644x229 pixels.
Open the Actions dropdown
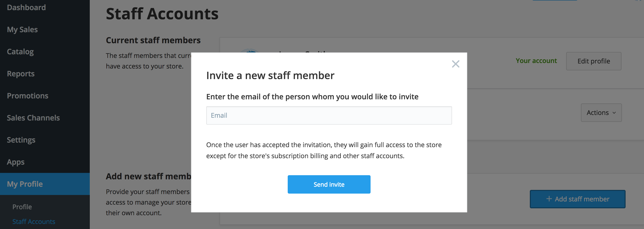[601, 113]
